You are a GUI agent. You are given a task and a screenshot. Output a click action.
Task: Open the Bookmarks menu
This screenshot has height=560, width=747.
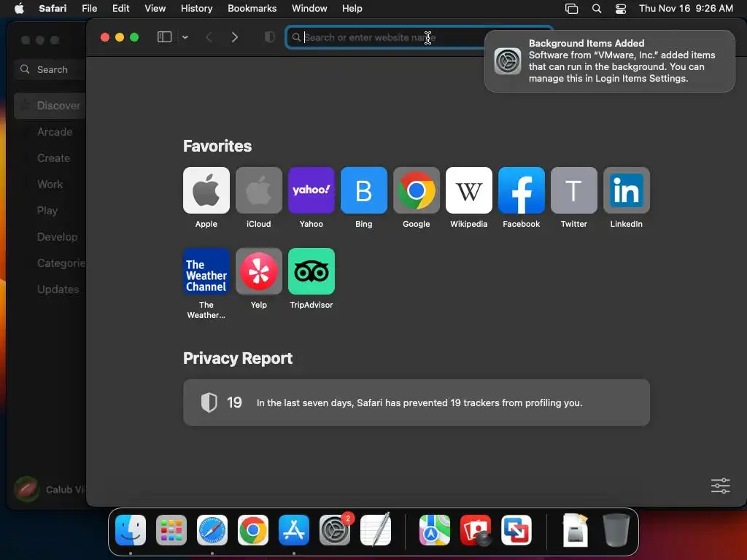click(x=252, y=9)
